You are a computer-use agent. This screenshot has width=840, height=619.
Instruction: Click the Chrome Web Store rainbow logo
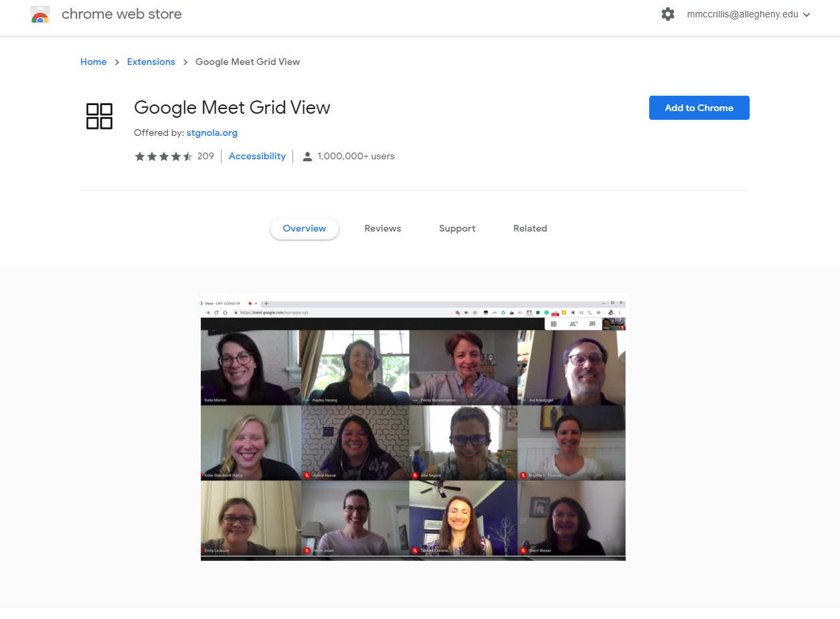40,15
